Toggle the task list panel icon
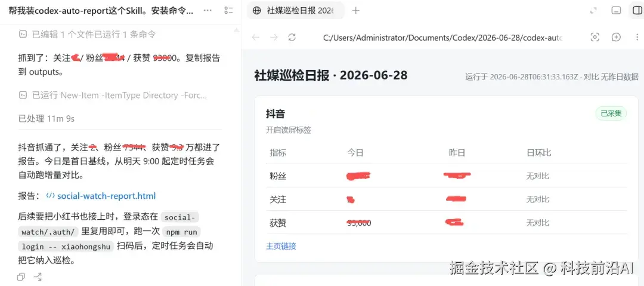The image size is (644, 286). tap(229, 10)
